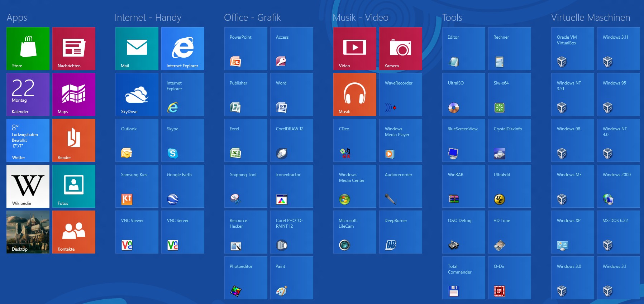Image resolution: width=644 pixels, height=304 pixels.
Task: Launch the Windows Media Player tile
Action: (x=401, y=140)
